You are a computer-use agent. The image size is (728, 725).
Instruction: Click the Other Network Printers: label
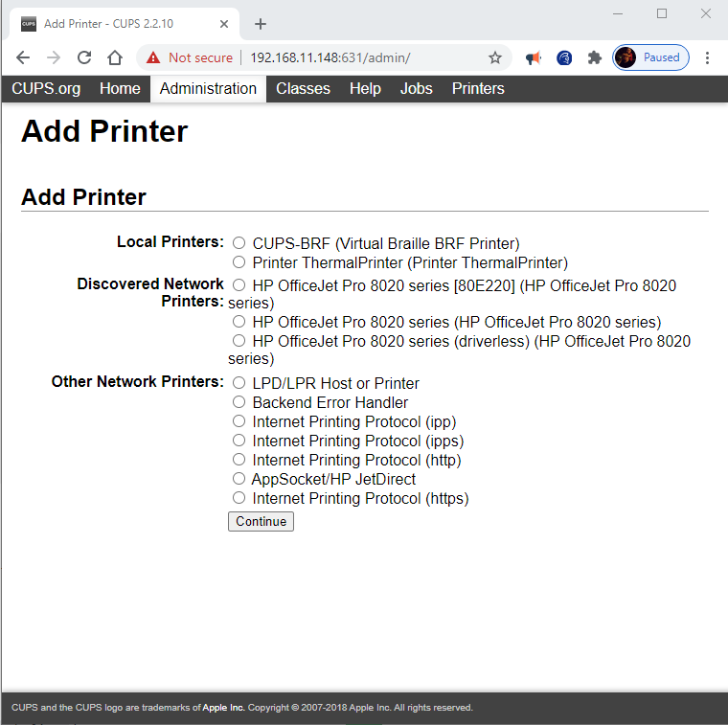coord(137,381)
